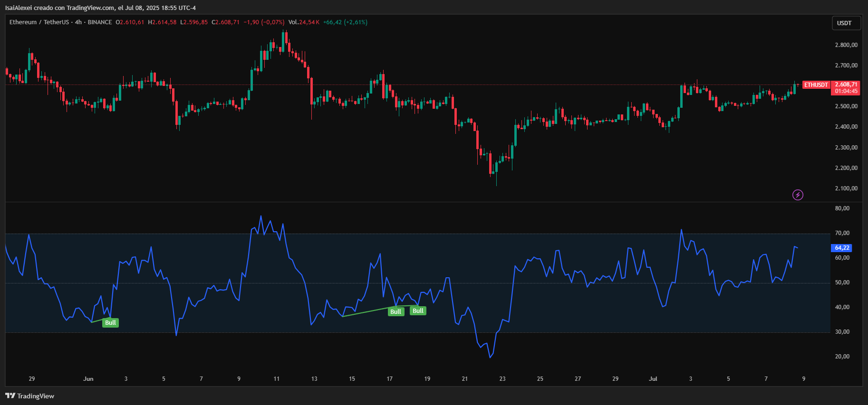Image resolution: width=868 pixels, height=405 pixels.
Task: Click the blue 64,22 RSI value tag
Action: pyautogui.click(x=842, y=248)
